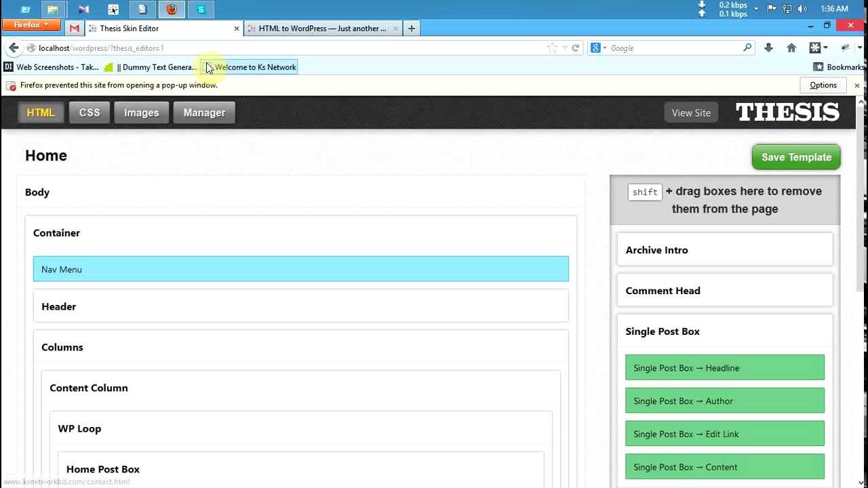Viewport: 868px width, 488px height.
Task: Switch to the CSS tab
Action: point(90,113)
